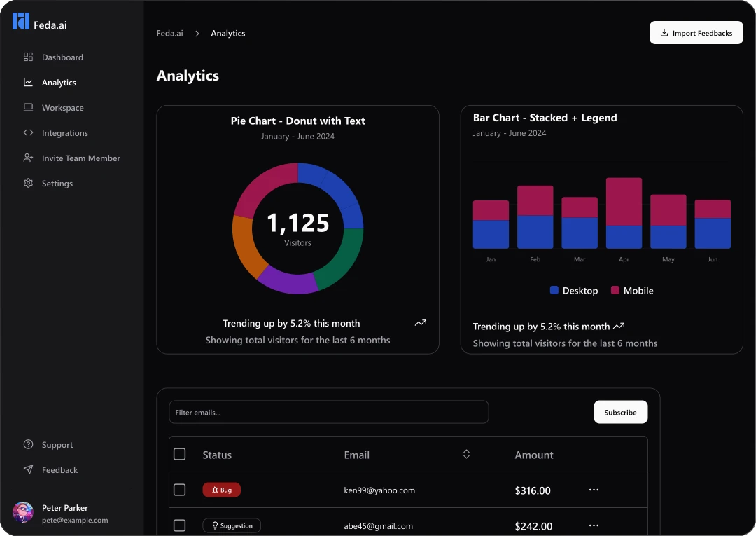Click the Feb bar in the stacked chart
This screenshot has width=756, height=536.
click(x=535, y=217)
